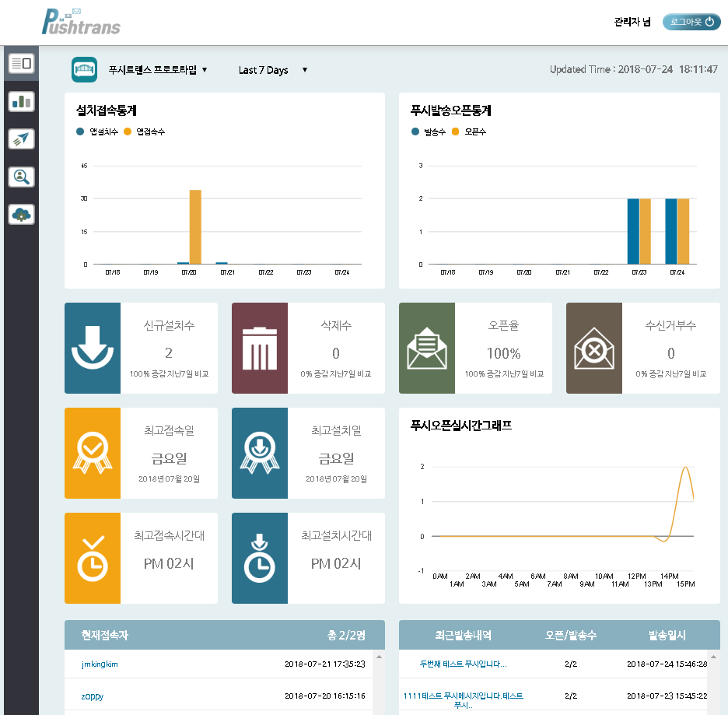
Task: Click the 신규설치수 download icon tile
Action: pos(93,349)
